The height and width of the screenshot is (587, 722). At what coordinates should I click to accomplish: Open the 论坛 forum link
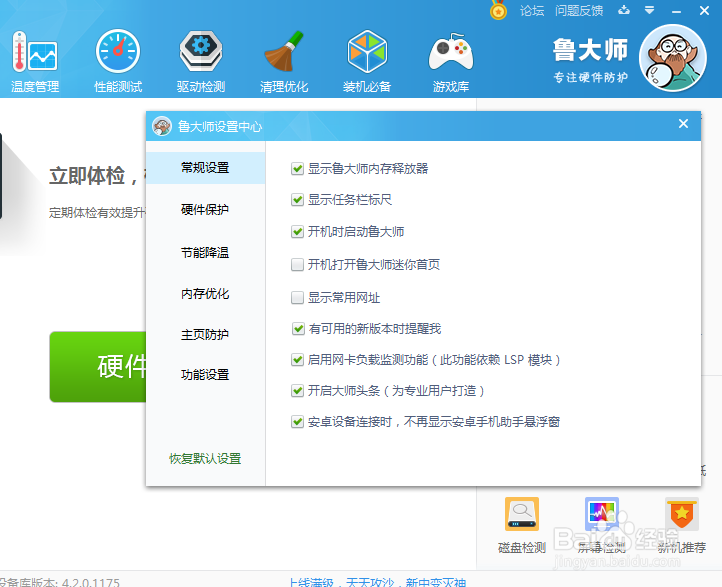(x=532, y=11)
